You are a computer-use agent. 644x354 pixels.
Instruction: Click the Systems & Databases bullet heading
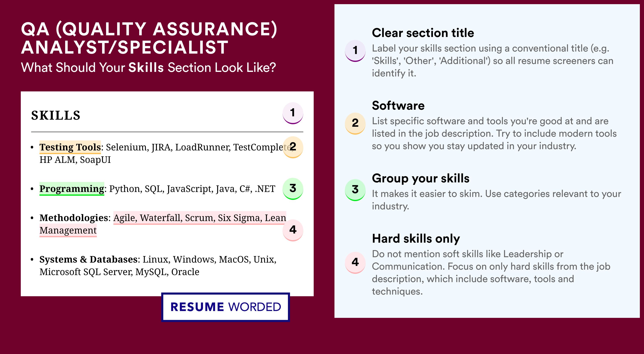(88, 259)
